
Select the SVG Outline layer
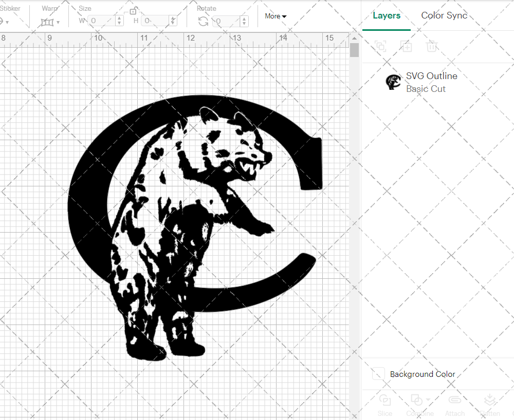click(432, 76)
